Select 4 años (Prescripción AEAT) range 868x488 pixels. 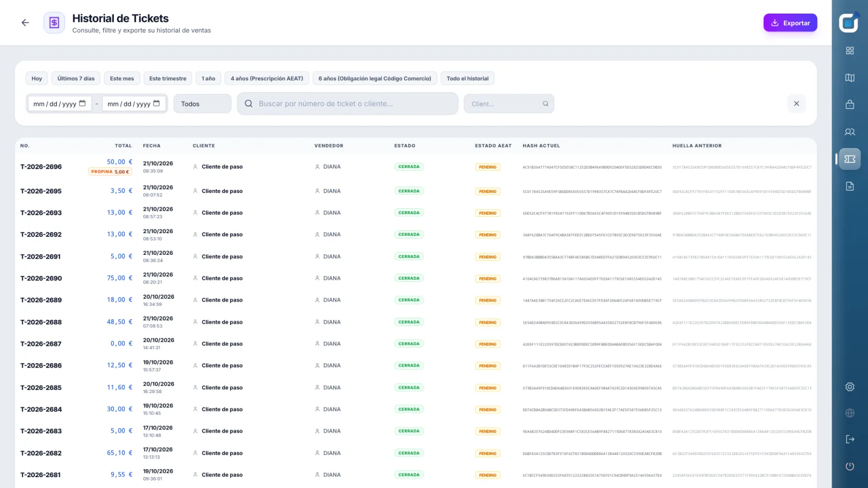click(x=267, y=79)
